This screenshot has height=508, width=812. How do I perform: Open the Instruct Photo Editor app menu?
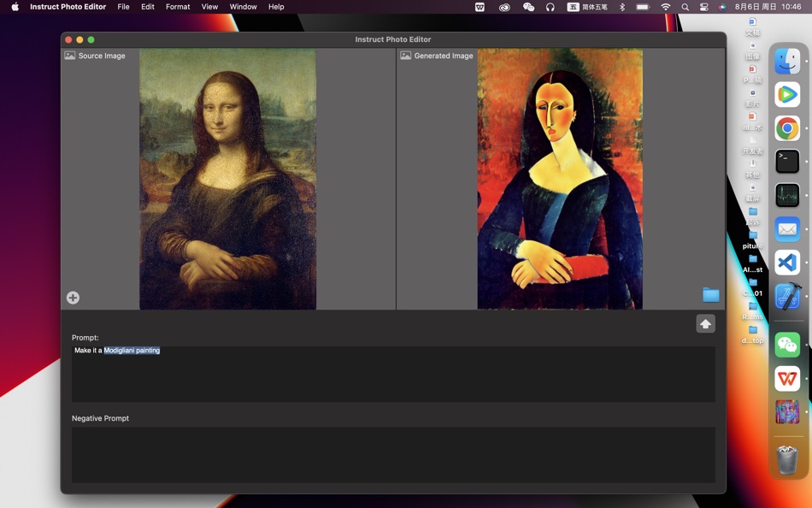pyautogui.click(x=68, y=7)
